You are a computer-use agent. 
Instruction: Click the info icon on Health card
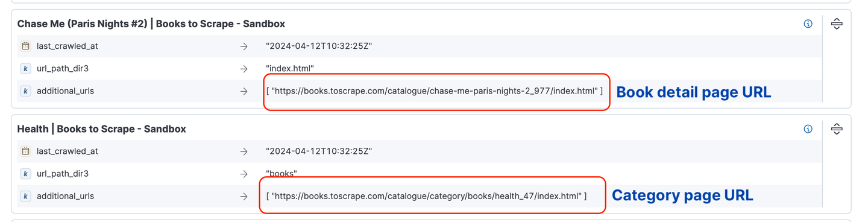[x=808, y=129]
